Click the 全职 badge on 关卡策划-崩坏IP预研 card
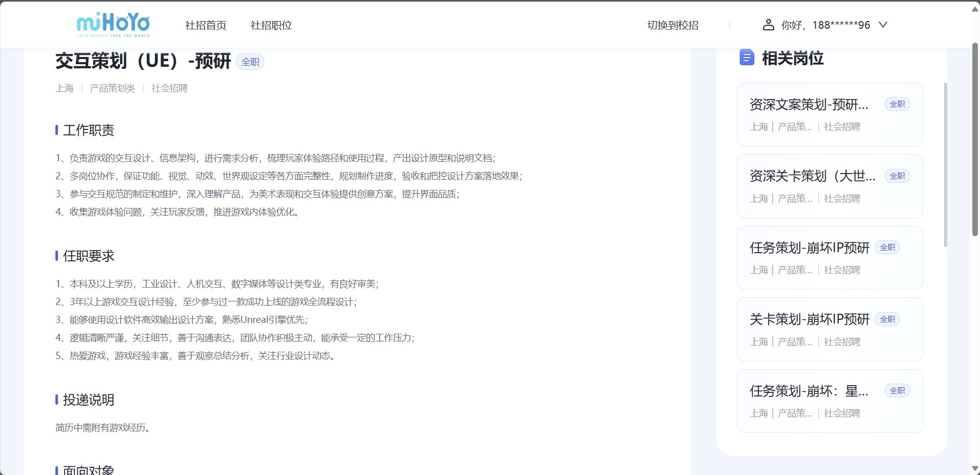The height and width of the screenshot is (475, 980). click(887, 319)
